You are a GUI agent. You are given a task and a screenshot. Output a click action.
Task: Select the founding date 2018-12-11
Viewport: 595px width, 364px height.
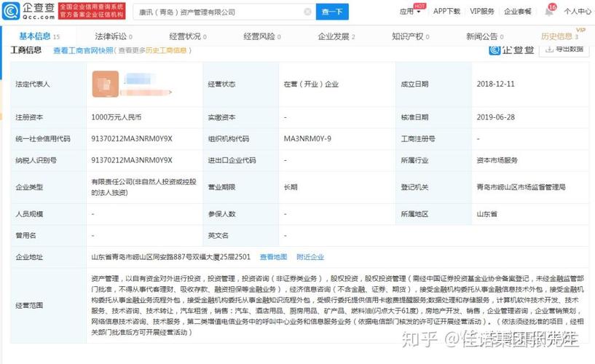tap(495, 84)
